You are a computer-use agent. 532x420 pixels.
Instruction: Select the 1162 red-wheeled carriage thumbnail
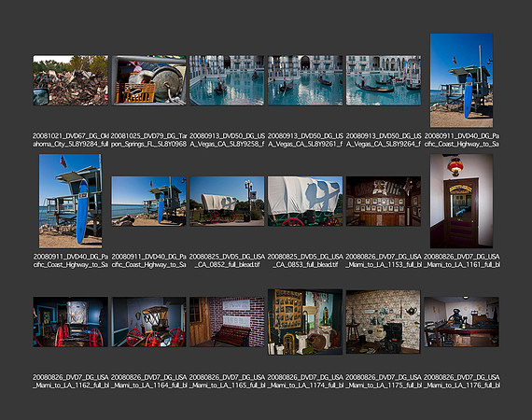pos(71,322)
